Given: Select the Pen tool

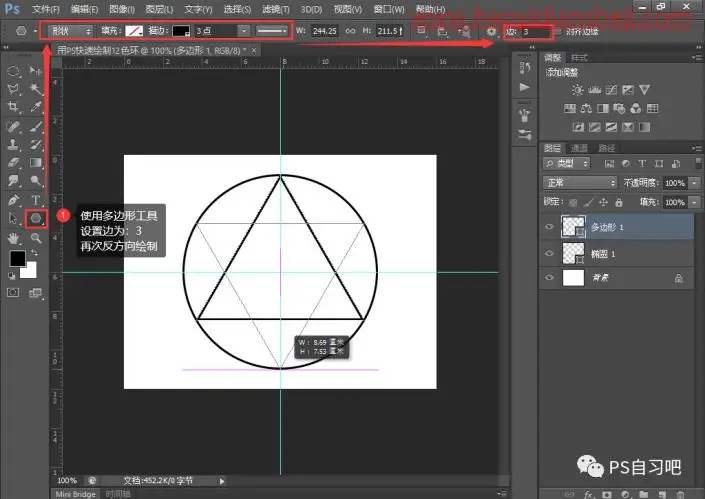Looking at the screenshot, I should pos(13,200).
